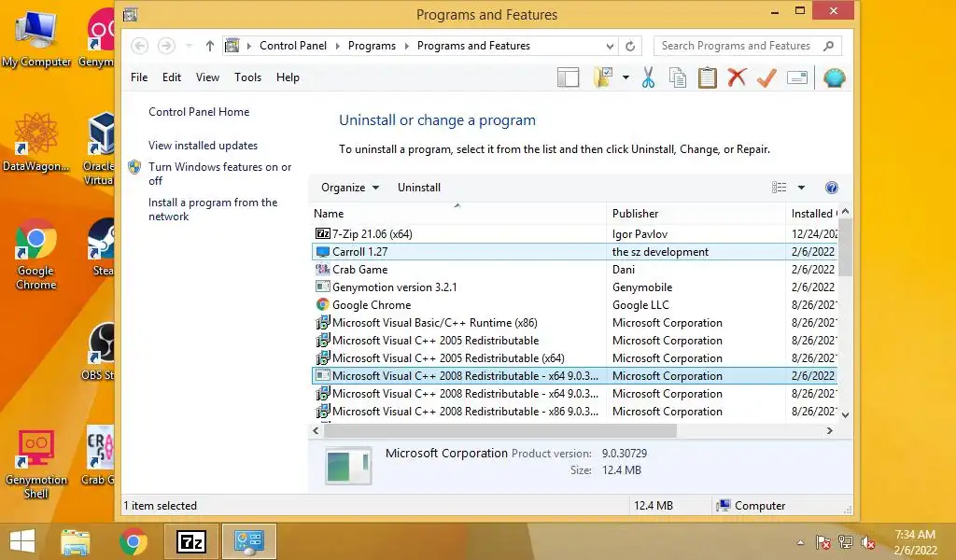956x560 pixels.
Task: Open Control Panel Home link
Action: [x=199, y=112]
